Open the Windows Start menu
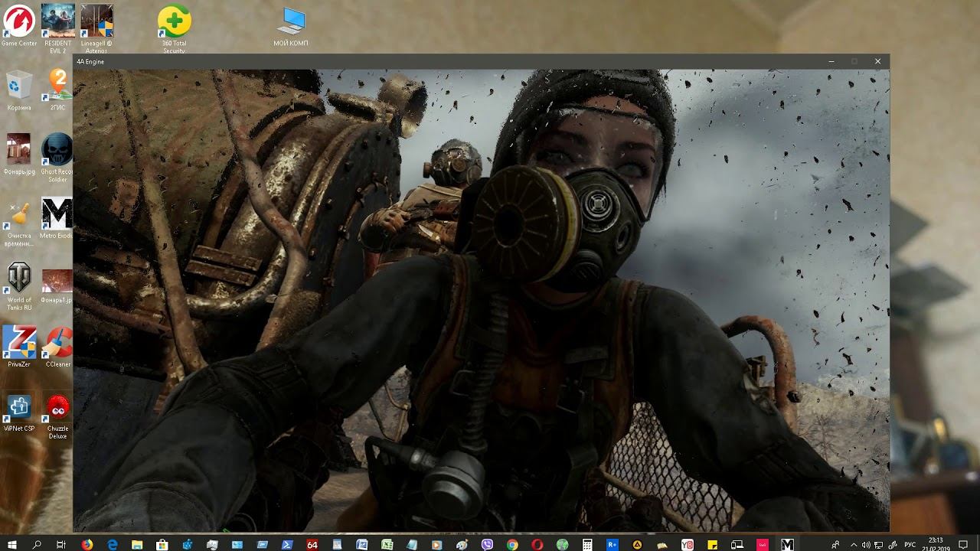Viewport: 980px width, 551px height. [x=12, y=544]
